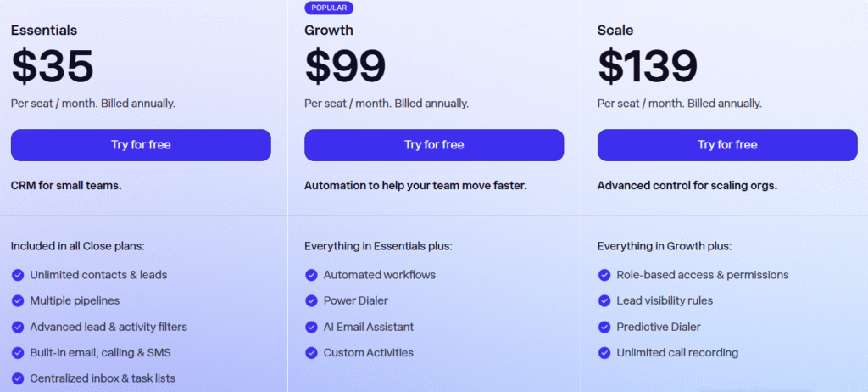The height and width of the screenshot is (392, 868).
Task: Click the checkmark next to Unlimited call recording
Action: (x=604, y=352)
